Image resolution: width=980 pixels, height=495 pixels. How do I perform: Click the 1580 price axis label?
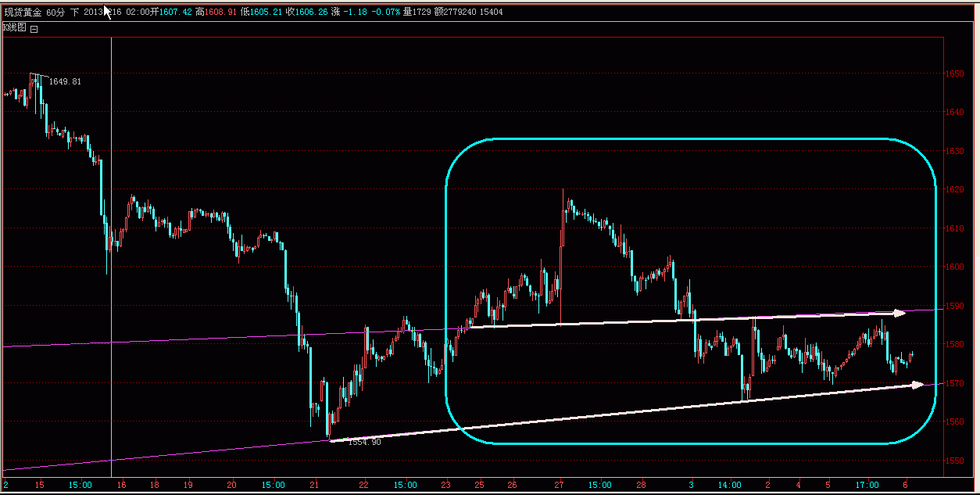(x=954, y=344)
